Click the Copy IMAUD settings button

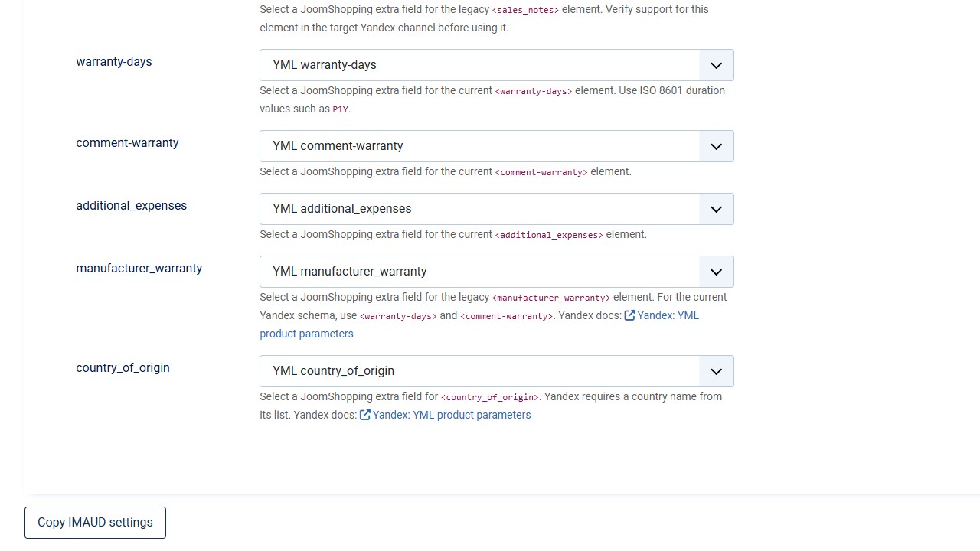pos(95,523)
